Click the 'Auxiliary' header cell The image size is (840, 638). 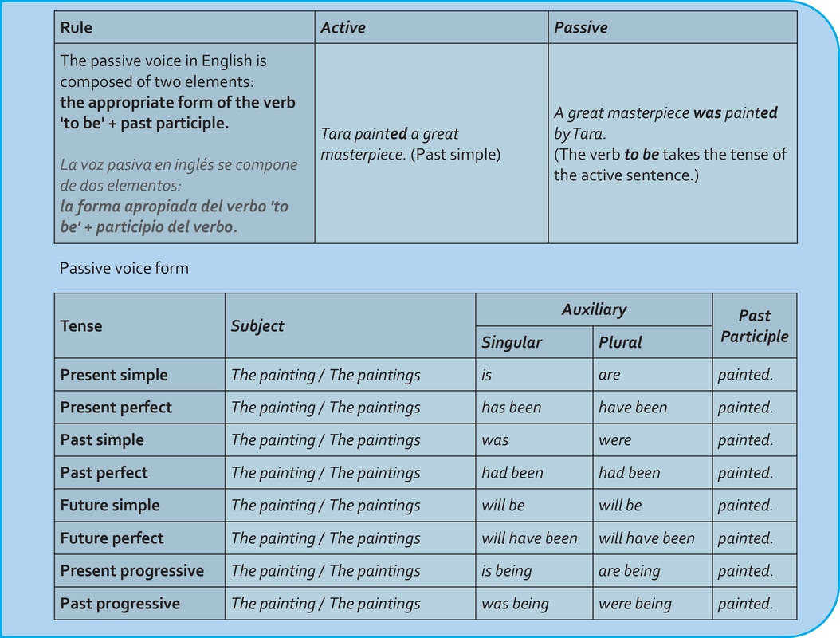point(594,309)
